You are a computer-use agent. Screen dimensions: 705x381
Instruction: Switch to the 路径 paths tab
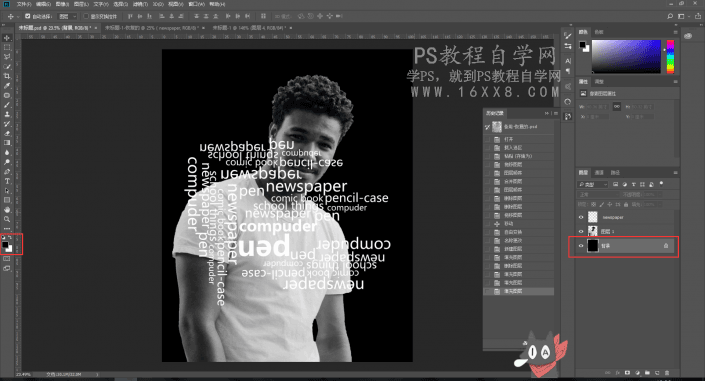pyautogui.click(x=615, y=173)
